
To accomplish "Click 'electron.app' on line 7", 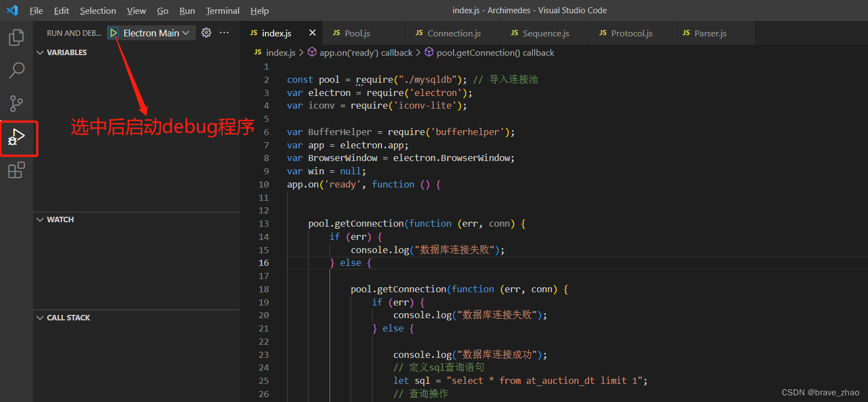I will (372, 145).
